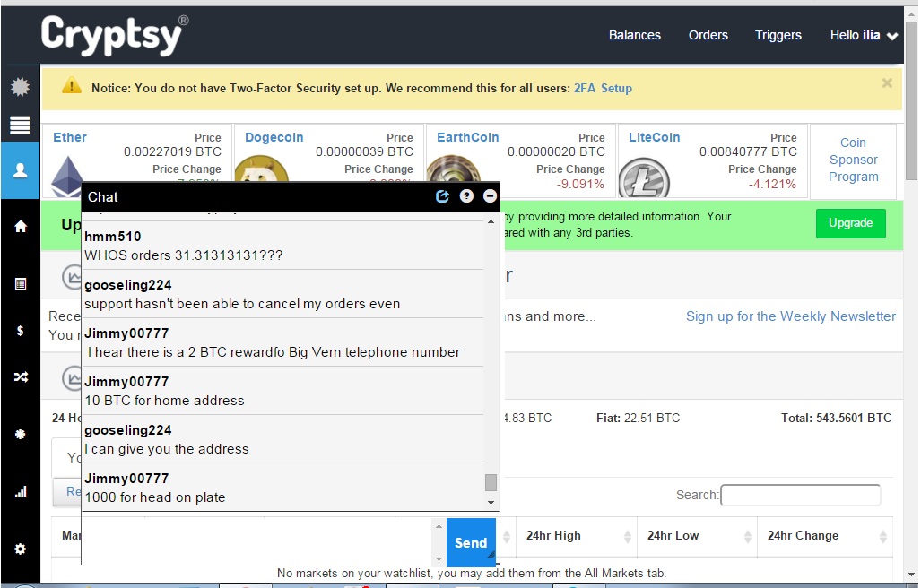Open the 2FA Setup link
Screen dimensions: 921x588
pos(603,88)
